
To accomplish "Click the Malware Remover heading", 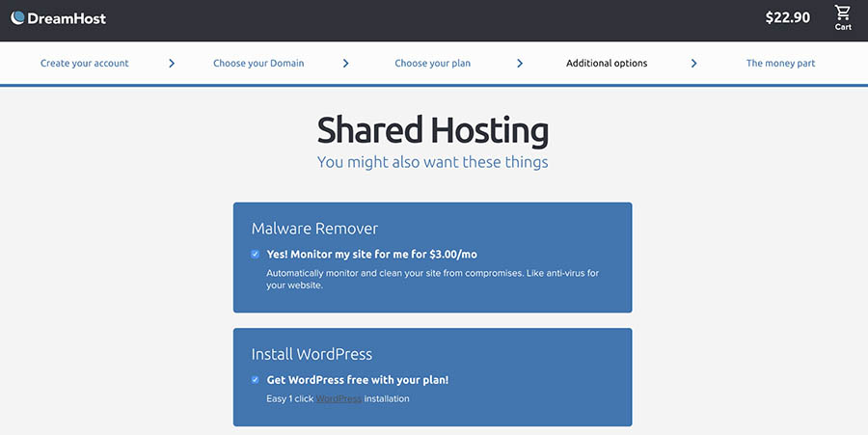I will [314, 229].
